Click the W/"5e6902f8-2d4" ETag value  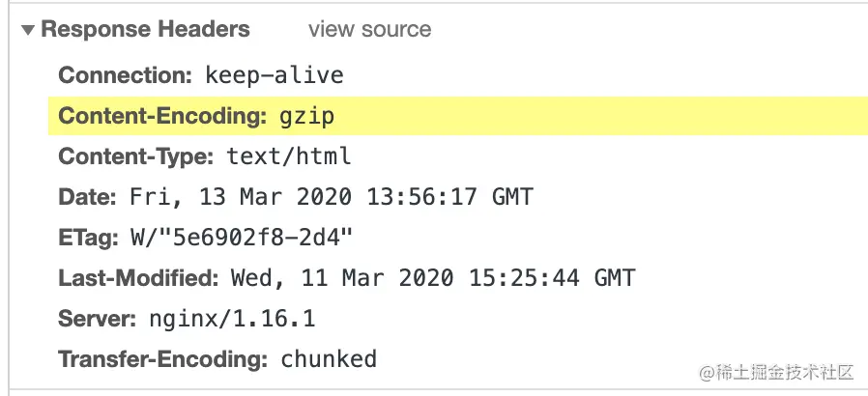[239, 239]
